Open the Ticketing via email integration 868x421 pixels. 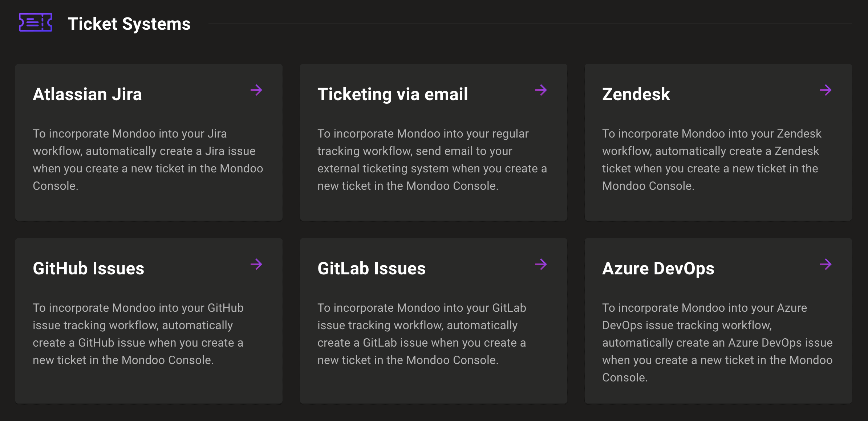392,94
